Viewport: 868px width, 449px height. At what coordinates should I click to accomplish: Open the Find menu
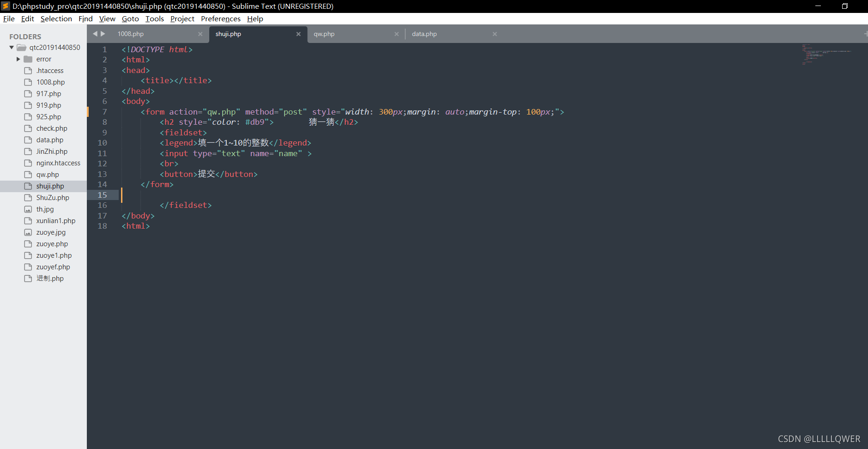coord(85,18)
